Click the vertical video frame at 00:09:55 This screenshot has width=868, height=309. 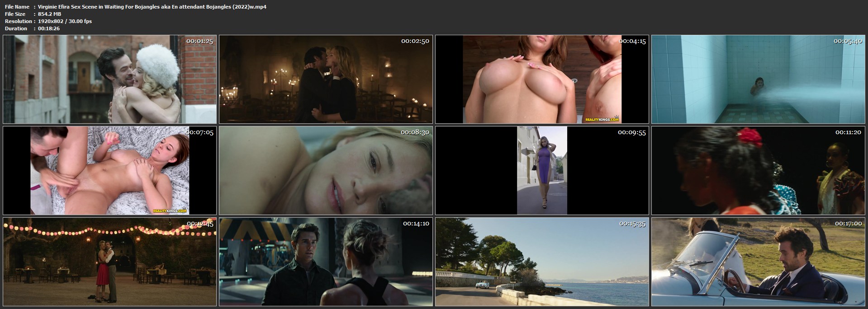[x=542, y=170]
